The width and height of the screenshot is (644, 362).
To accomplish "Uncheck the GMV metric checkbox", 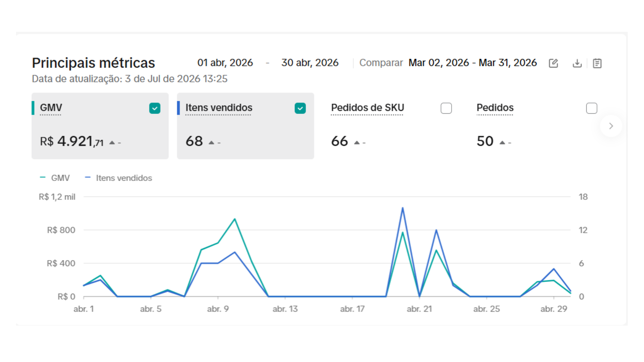I will (155, 108).
